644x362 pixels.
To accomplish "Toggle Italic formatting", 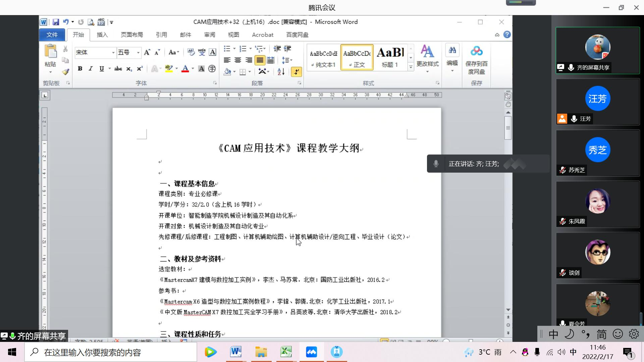I will click(x=90, y=69).
